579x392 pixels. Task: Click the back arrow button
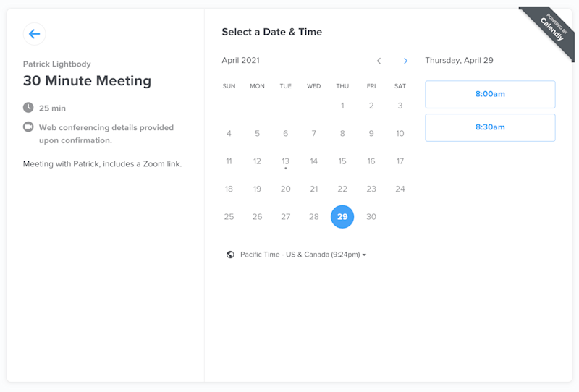(34, 34)
